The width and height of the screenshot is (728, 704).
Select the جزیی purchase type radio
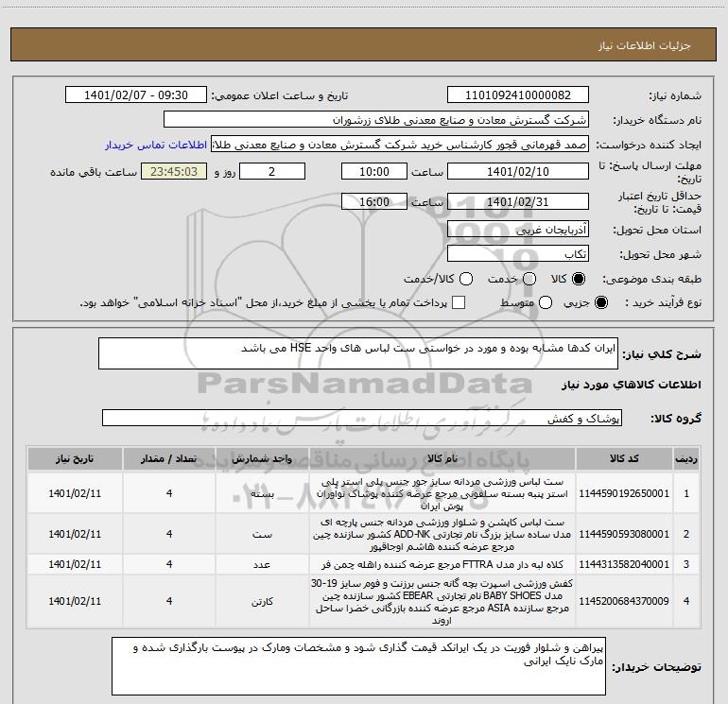click(600, 302)
